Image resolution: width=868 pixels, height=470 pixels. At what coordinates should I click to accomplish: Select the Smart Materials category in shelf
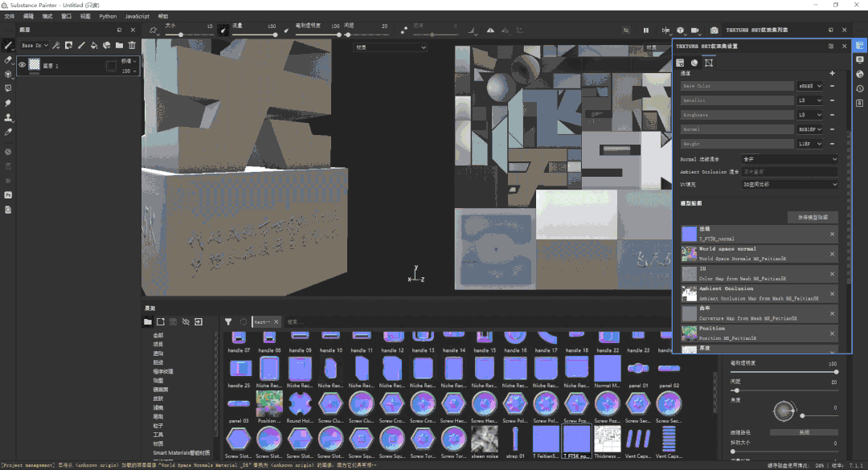[x=181, y=452]
